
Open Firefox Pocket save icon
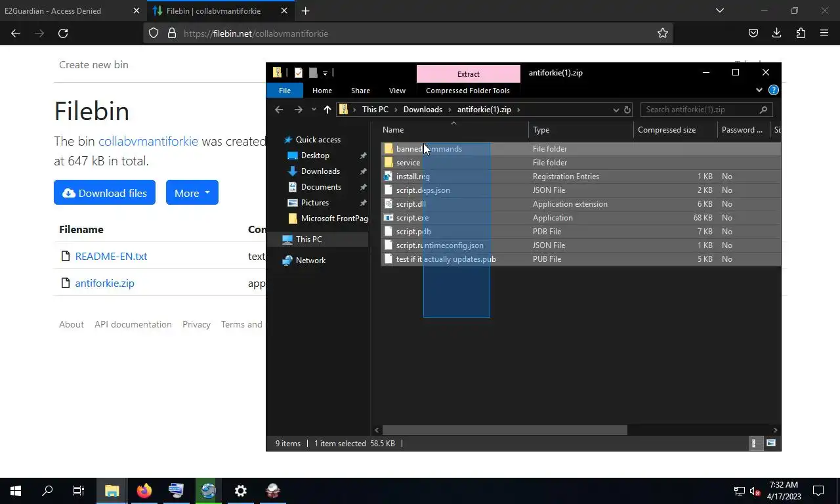click(x=753, y=33)
